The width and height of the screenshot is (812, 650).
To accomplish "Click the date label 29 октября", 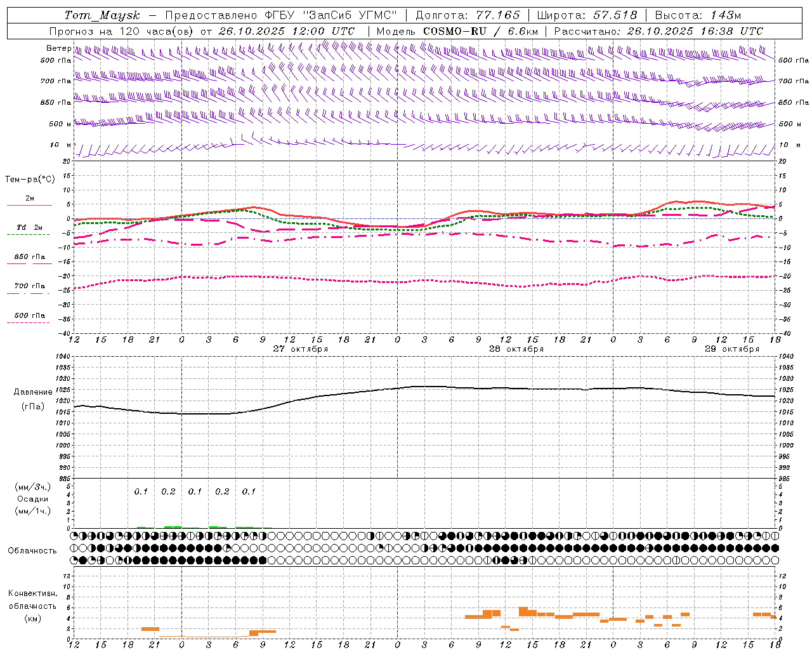I will [732, 348].
